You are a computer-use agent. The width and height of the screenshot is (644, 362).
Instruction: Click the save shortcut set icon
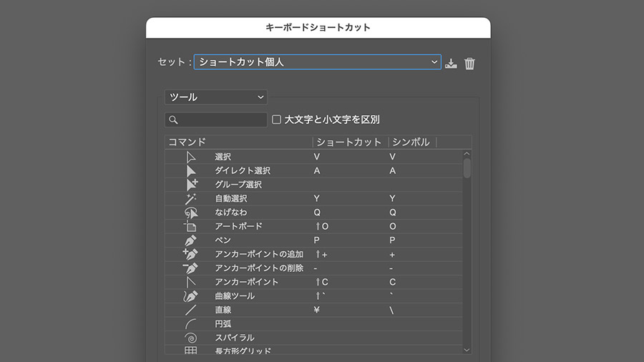click(451, 63)
